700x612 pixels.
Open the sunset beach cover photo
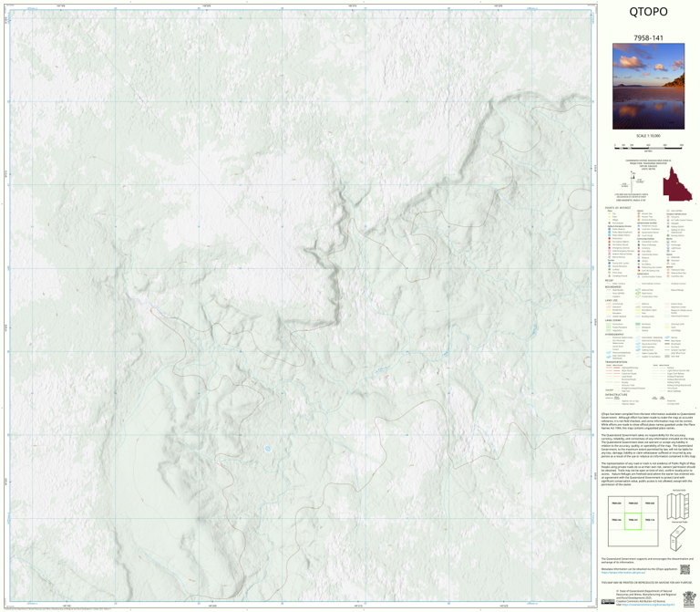[648, 87]
